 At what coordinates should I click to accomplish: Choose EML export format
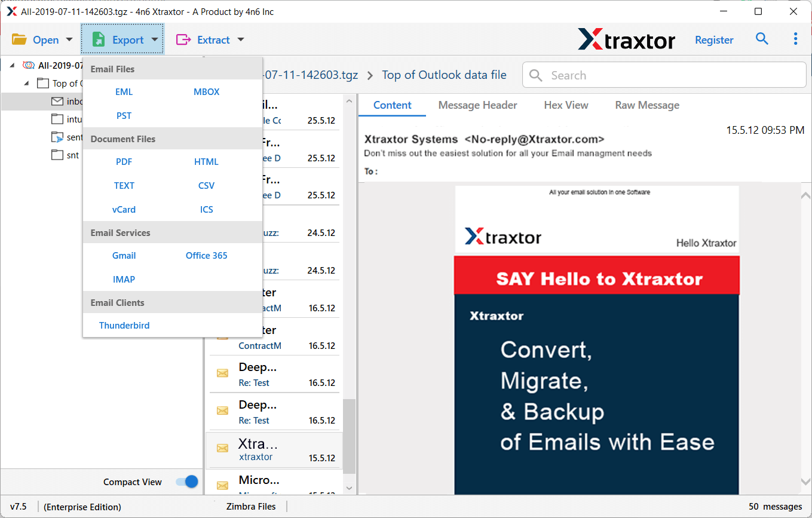tap(124, 92)
